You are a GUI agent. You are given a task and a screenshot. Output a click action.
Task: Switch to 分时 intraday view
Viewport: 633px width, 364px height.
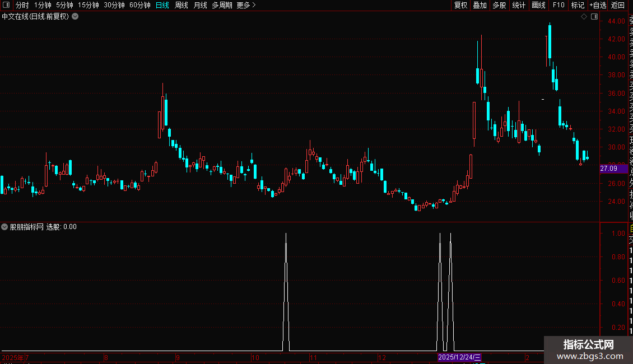tap(22, 5)
